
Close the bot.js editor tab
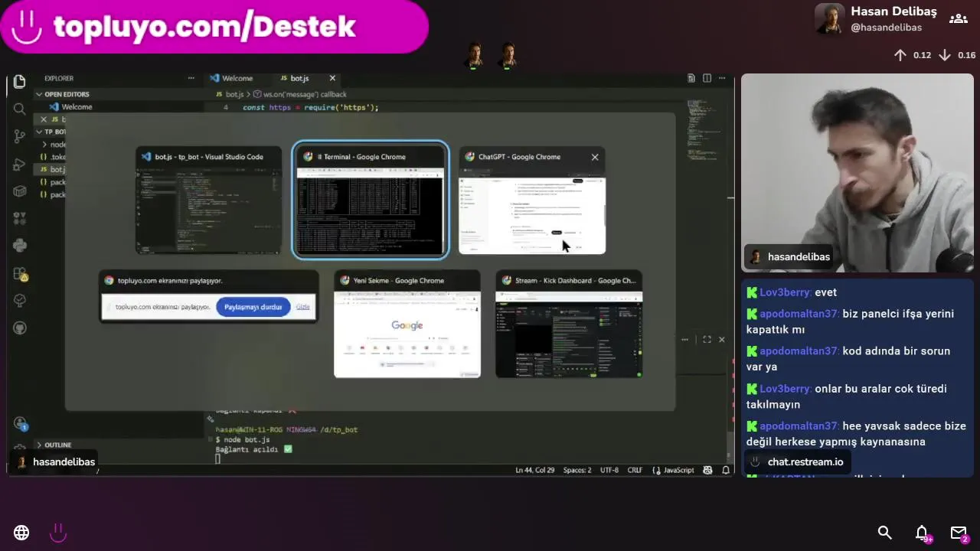[x=332, y=78]
